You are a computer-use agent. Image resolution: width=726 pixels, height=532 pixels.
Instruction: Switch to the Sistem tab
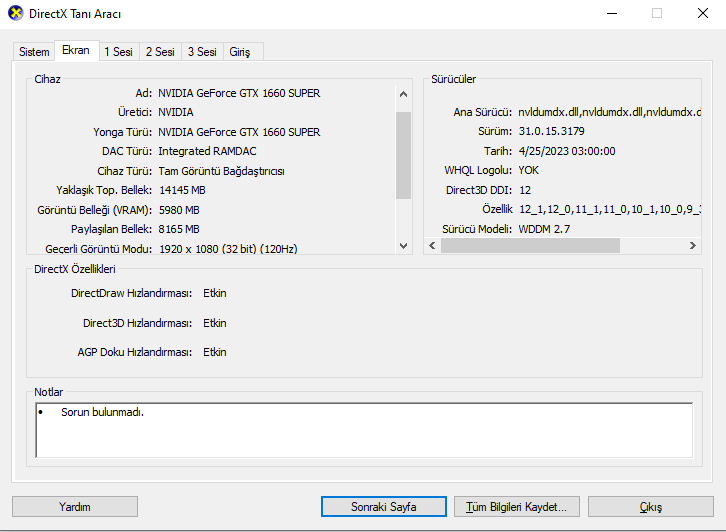[34, 52]
